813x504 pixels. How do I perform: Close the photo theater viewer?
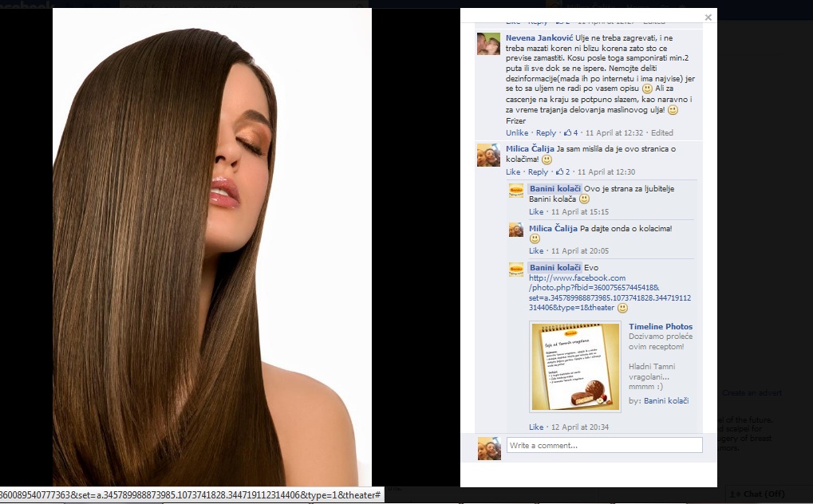tap(708, 17)
